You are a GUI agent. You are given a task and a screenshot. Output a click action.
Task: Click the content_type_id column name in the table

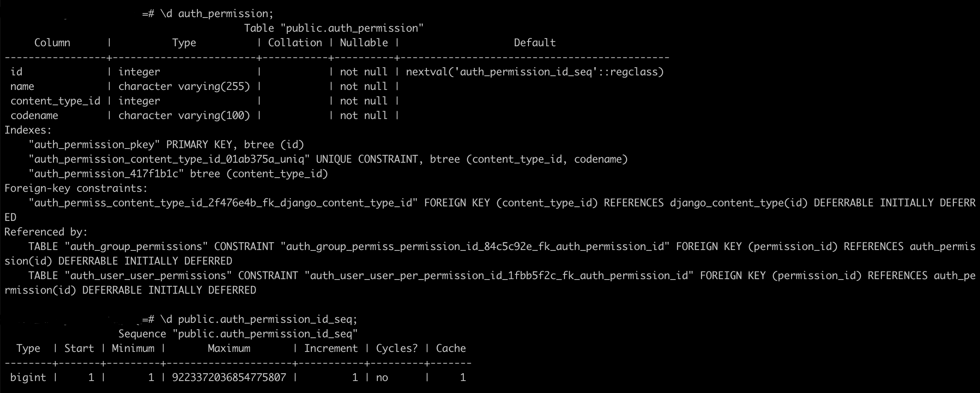55,101
